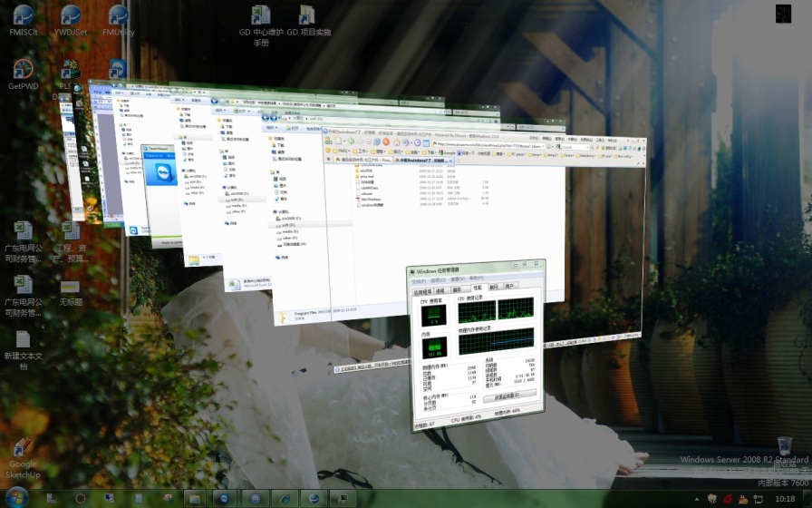
Task: Open the 工具 menu in Maxthon
Action: [x=600, y=140]
